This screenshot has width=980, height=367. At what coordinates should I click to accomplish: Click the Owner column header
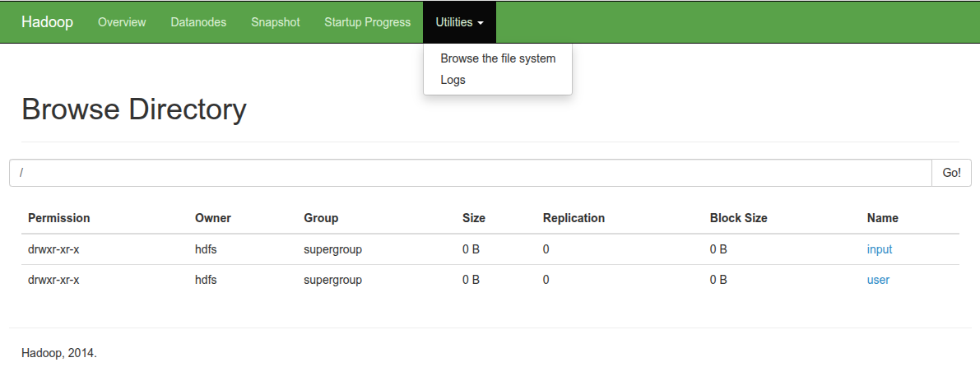click(x=213, y=218)
